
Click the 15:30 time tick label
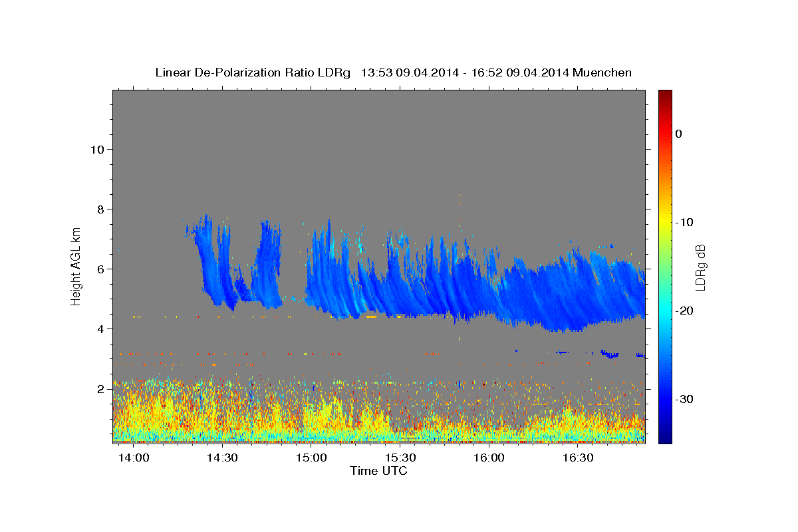[400, 458]
